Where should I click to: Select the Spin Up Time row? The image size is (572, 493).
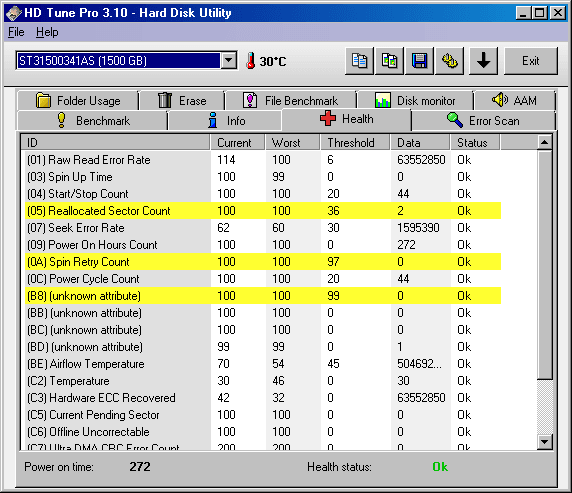click(263, 177)
